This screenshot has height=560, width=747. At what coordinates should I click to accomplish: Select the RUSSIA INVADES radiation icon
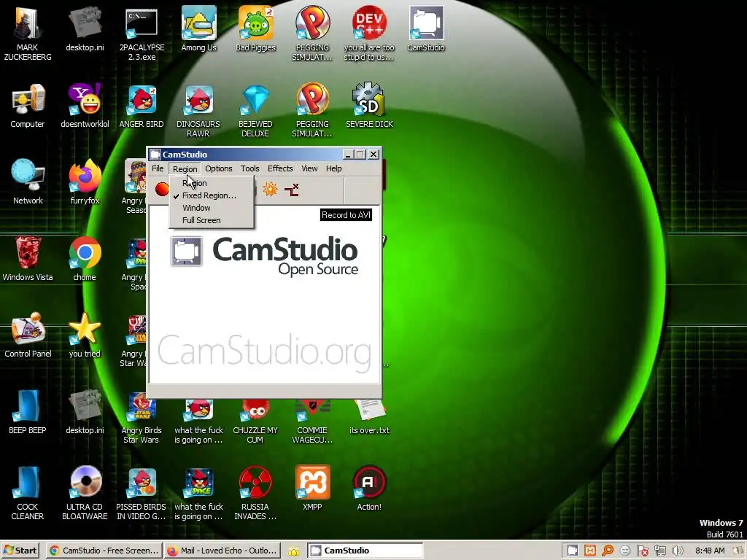pyautogui.click(x=255, y=494)
